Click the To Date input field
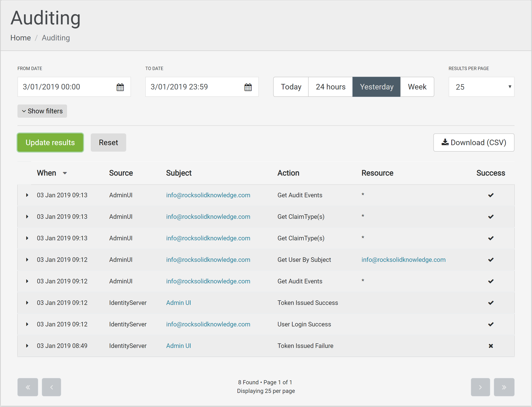Viewport: 532px width, 407px height. click(202, 87)
